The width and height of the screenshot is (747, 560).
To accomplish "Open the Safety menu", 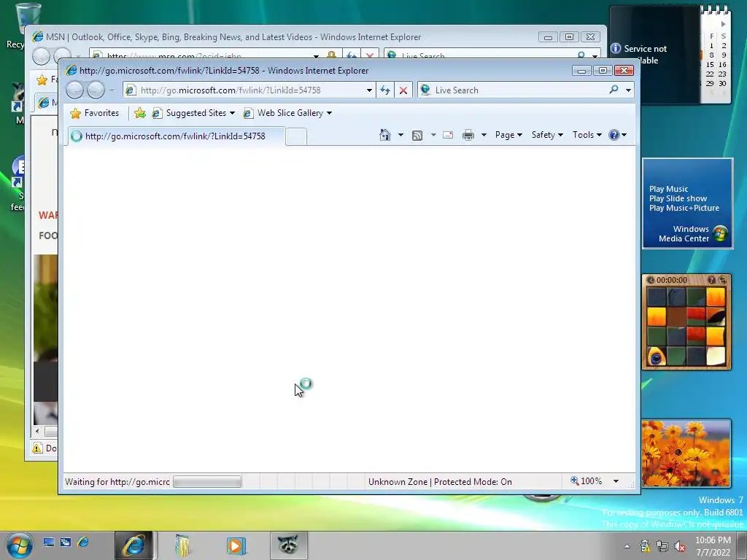I will (547, 135).
